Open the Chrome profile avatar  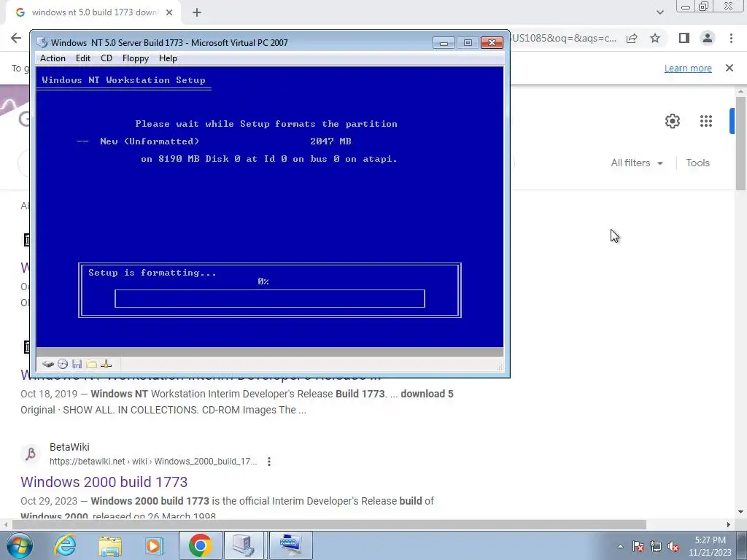point(708,38)
